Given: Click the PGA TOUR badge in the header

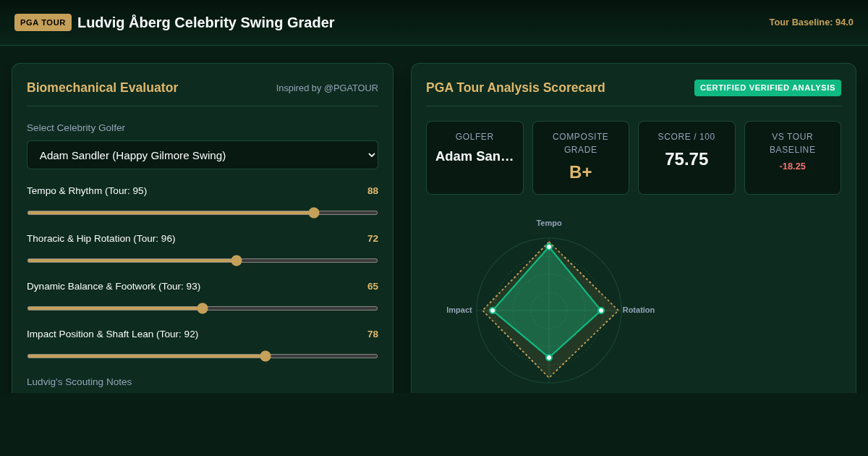Looking at the screenshot, I should [x=43, y=22].
